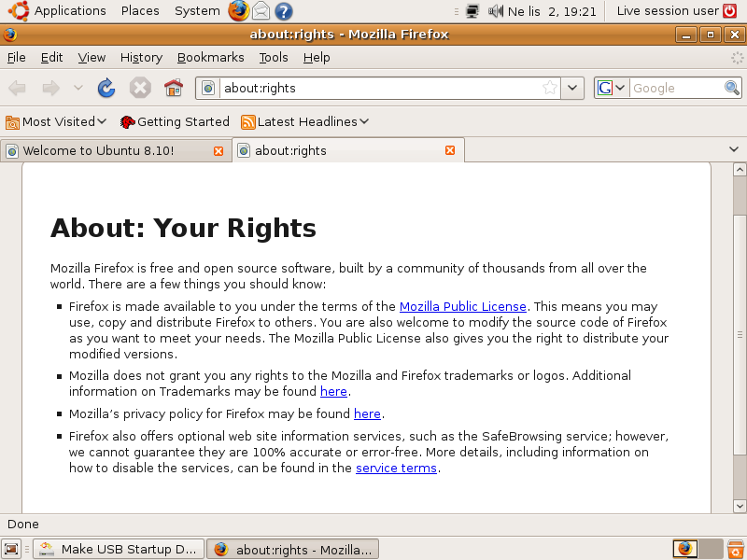Open the System panel menu
The image size is (747, 560).
click(x=197, y=11)
